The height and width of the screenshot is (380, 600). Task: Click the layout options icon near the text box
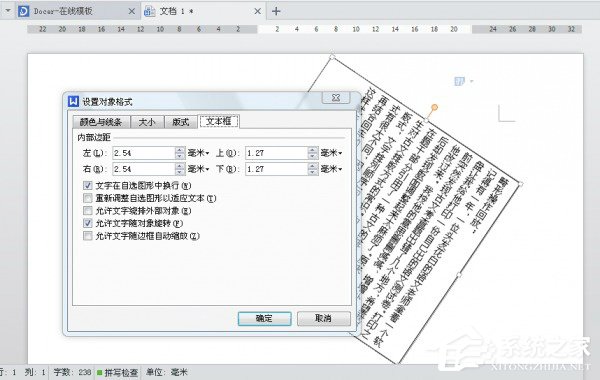pyautogui.click(x=459, y=81)
